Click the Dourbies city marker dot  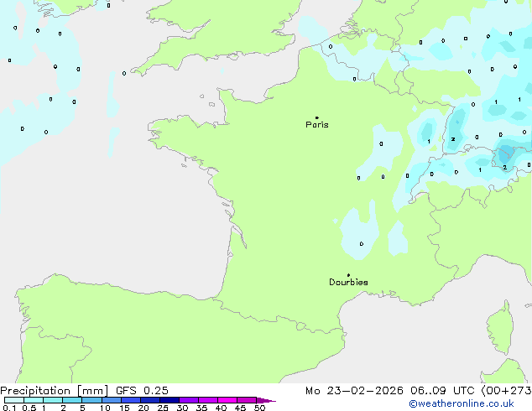click(x=348, y=275)
